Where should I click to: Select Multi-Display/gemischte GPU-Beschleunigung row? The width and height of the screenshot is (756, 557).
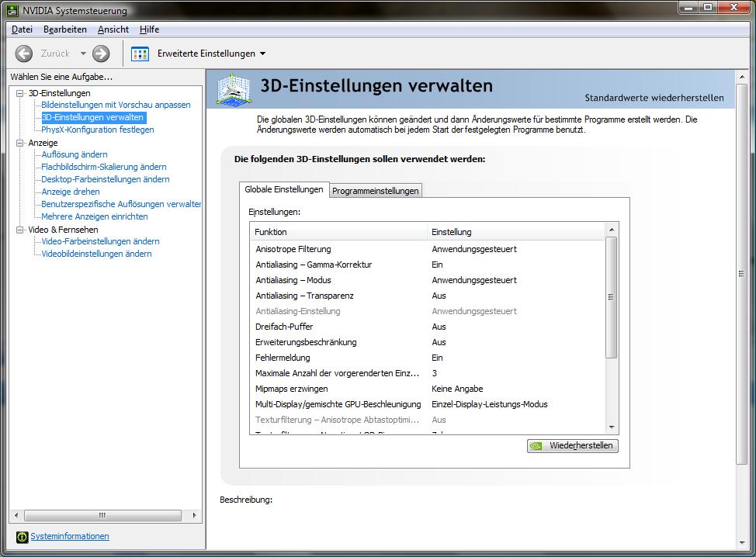pyautogui.click(x=427, y=404)
